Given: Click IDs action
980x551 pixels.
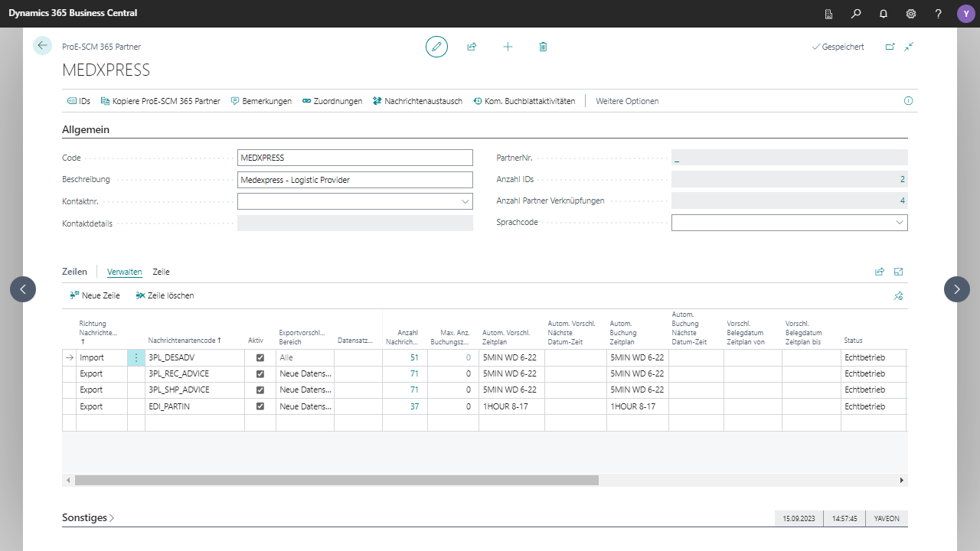Looking at the screenshot, I should pyautogui.click(x=79, y=101).
